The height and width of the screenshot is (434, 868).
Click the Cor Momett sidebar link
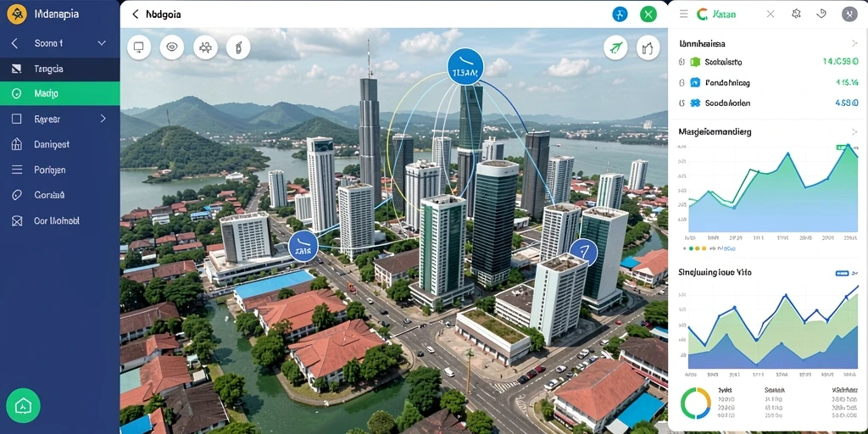click(57, 220)
